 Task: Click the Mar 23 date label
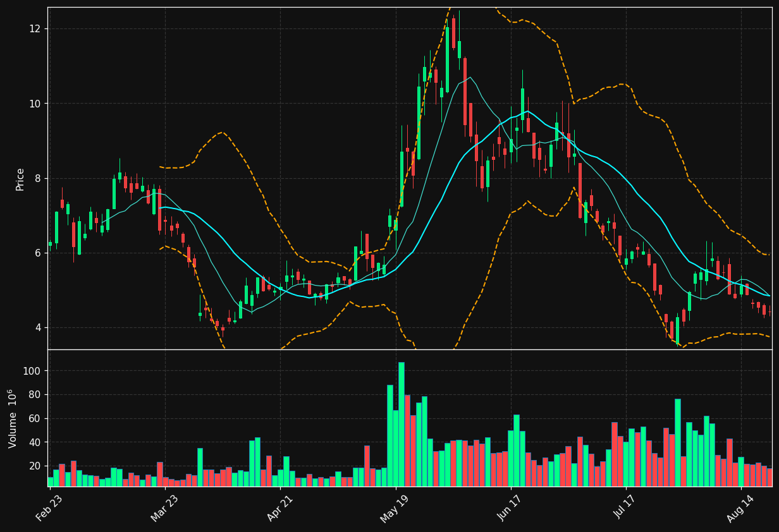point(164,507)
